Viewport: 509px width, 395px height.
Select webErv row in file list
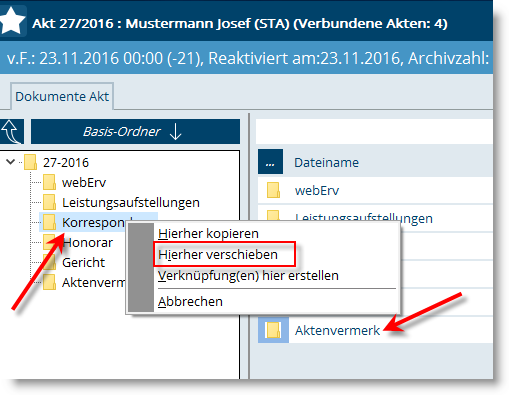pyautogui.click(x=375, y=190)
